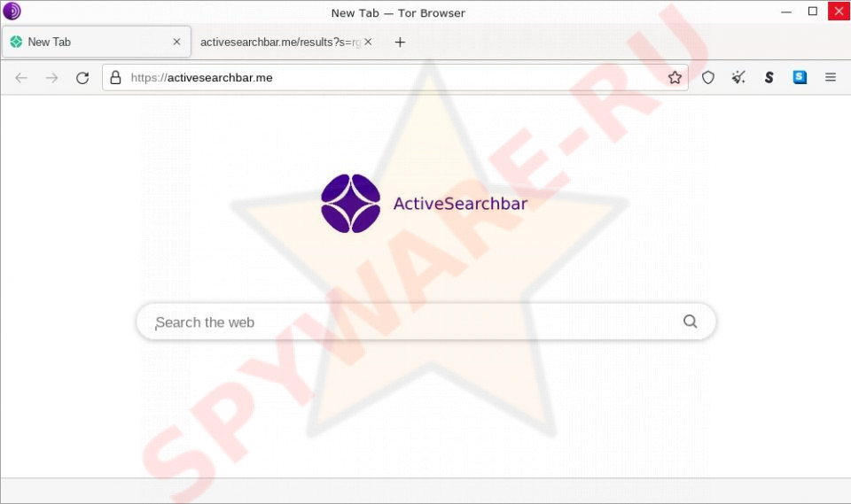Open a new tab with plus button
Image resolution: width=851 pixels, height=504 pixels.
tap(400, 42)
